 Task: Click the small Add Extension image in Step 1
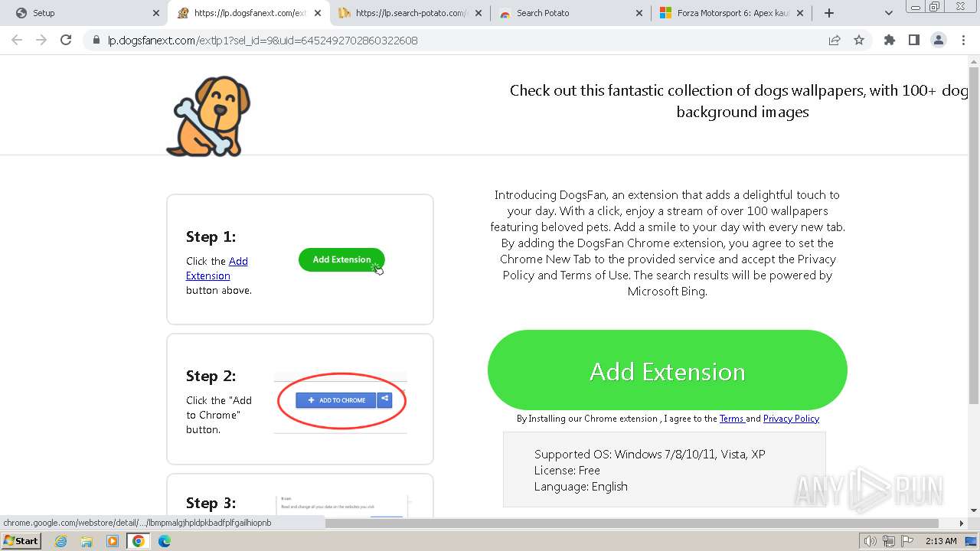point(341,259)
